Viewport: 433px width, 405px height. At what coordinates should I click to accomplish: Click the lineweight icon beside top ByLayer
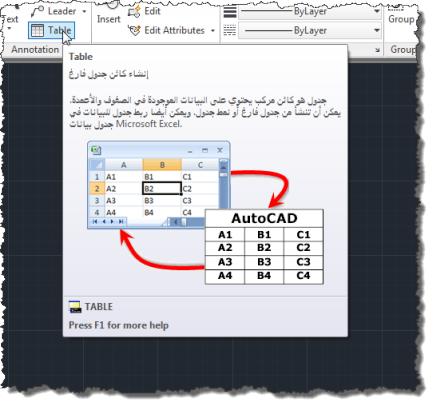point(230,12)
